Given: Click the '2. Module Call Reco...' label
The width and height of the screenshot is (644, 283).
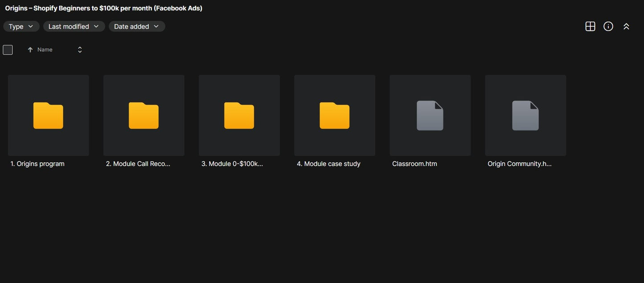Looking at the screenshot, I should [x=138, y=164].
